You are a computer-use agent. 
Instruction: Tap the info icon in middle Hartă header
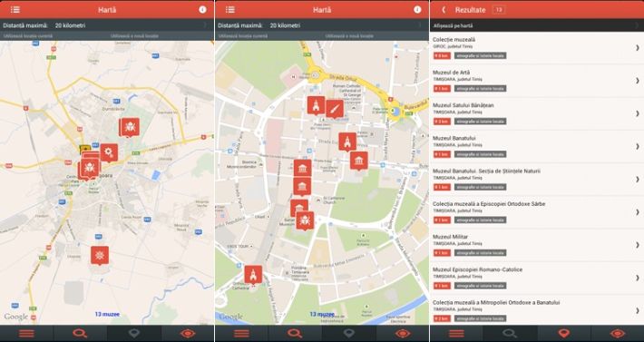[x=417, y=9]
